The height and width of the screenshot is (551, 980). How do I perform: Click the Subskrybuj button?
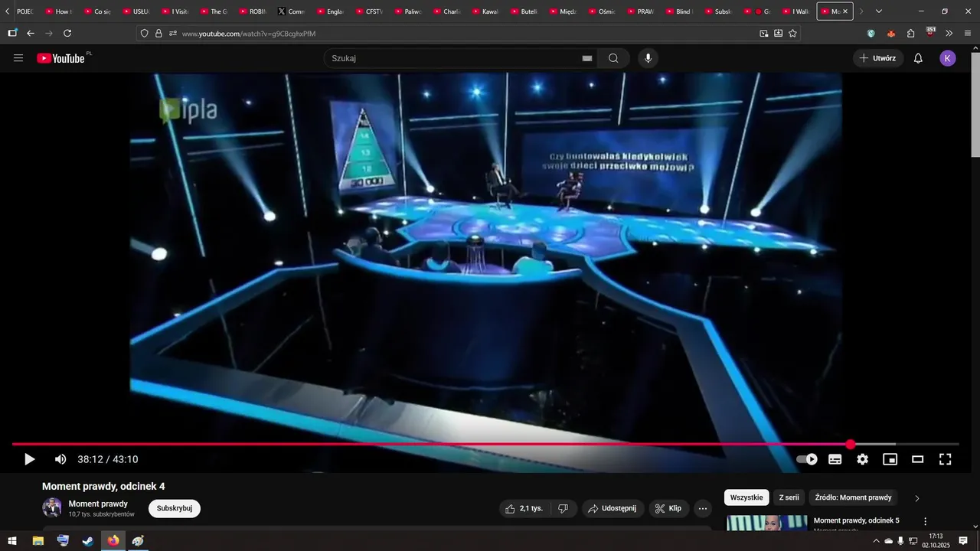[175, 508]
